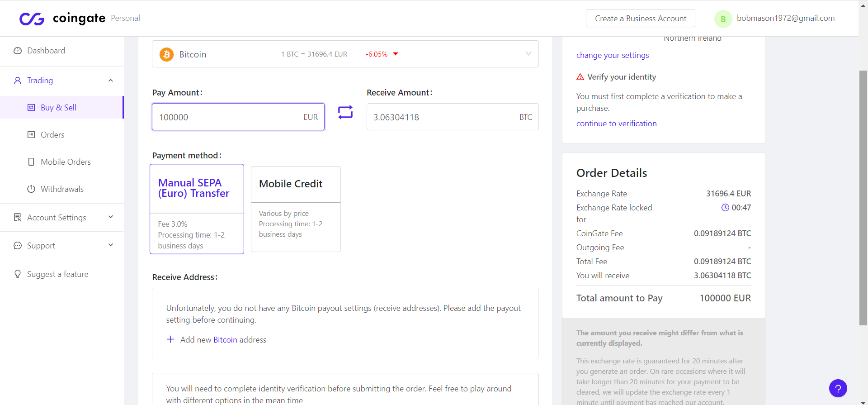Select Manual SEPA (Euro) Transfer payment
The image size is (868, 405).
197,209
